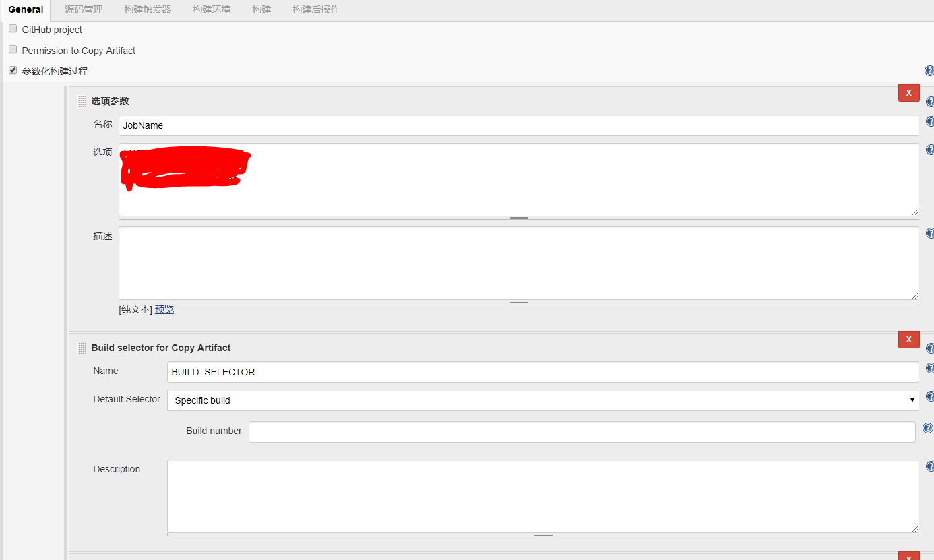934x560 pixels.
Task: Focus the Description textarea of Build selector
Action: [x=542, y=496]
